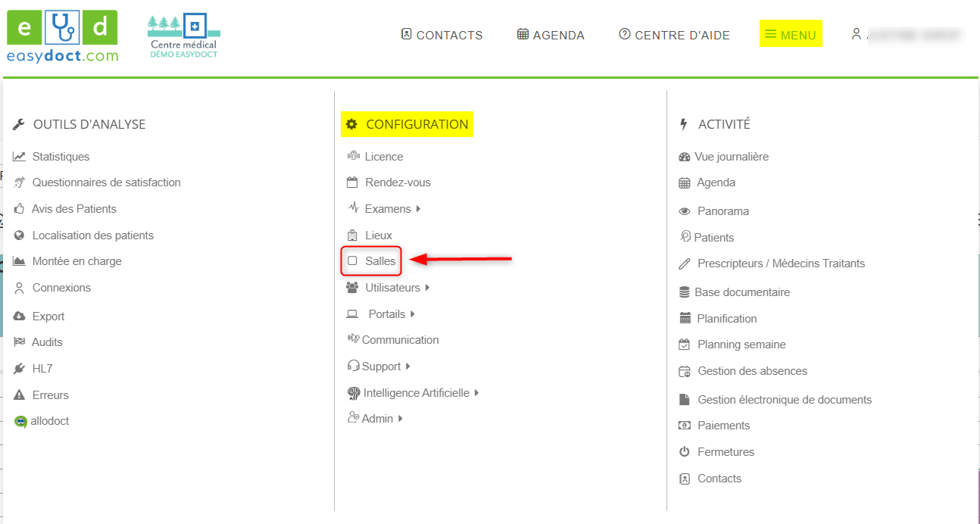Open the Admin submenu arrow

(400, 419)
